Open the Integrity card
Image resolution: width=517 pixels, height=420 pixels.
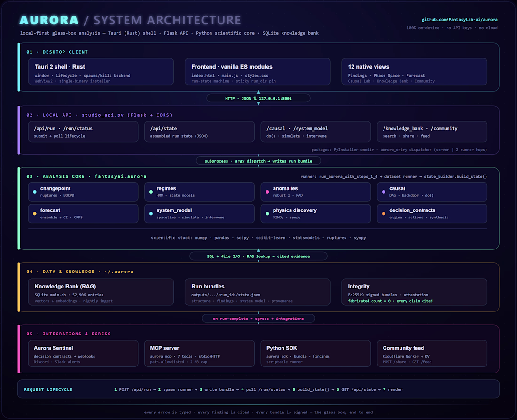(x=414, y=292)
